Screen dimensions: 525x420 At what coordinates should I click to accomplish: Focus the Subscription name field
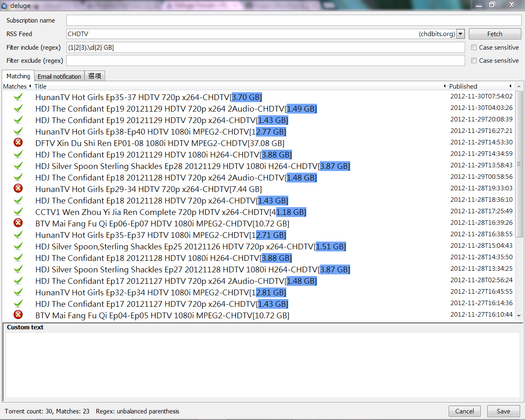coord(294,21)
